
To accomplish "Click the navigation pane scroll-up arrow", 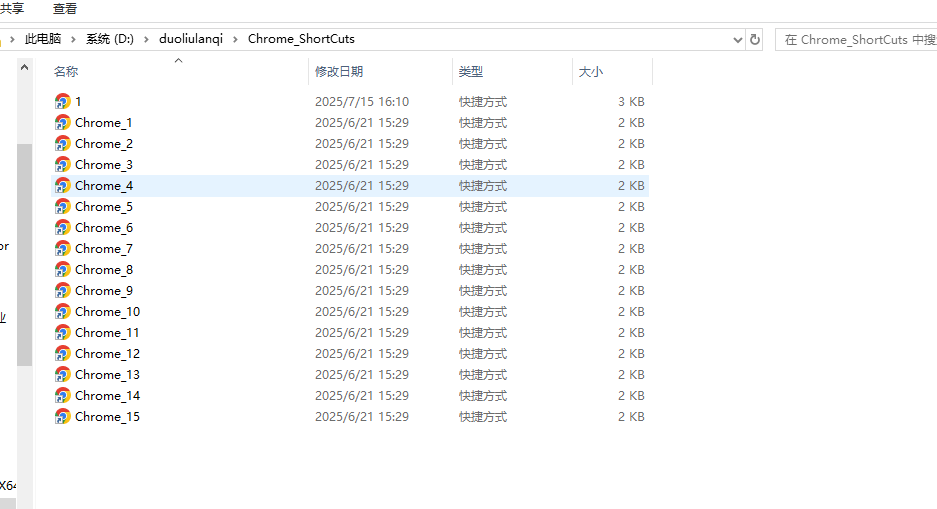I will [x=25, y=68].
